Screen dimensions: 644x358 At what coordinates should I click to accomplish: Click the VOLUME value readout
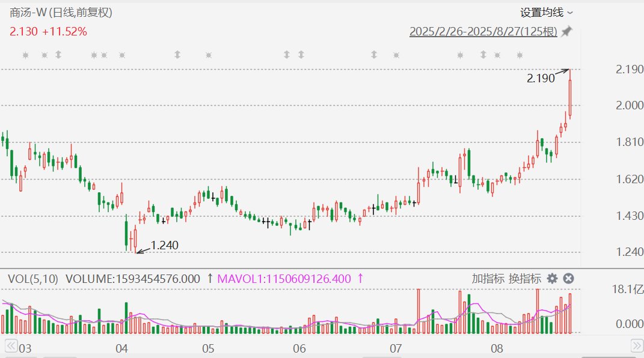[x=132, y=279]
